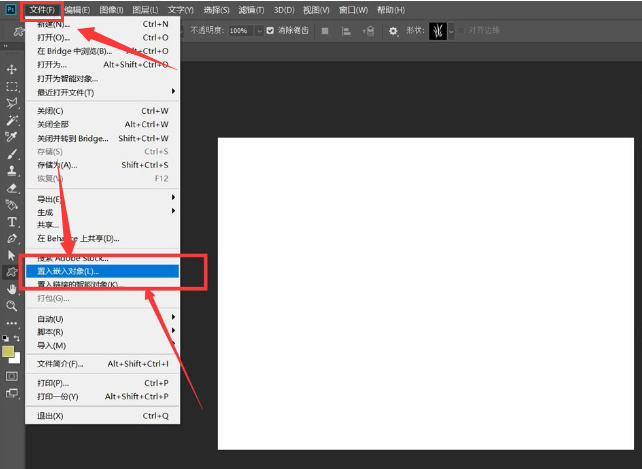Select the Zoom tool
Screen dimensions: 642x469
12,306
